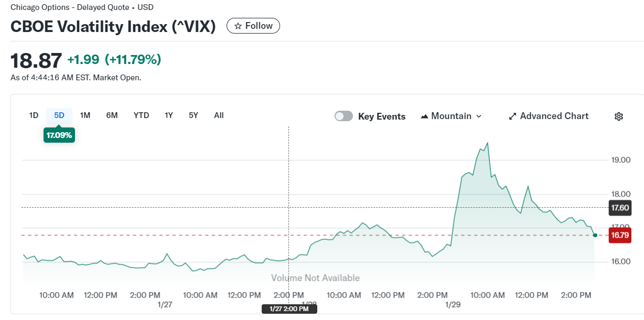644x320 pixels.
Task: Click the star icon in Follow button
Action: click(x=238, y=26)
